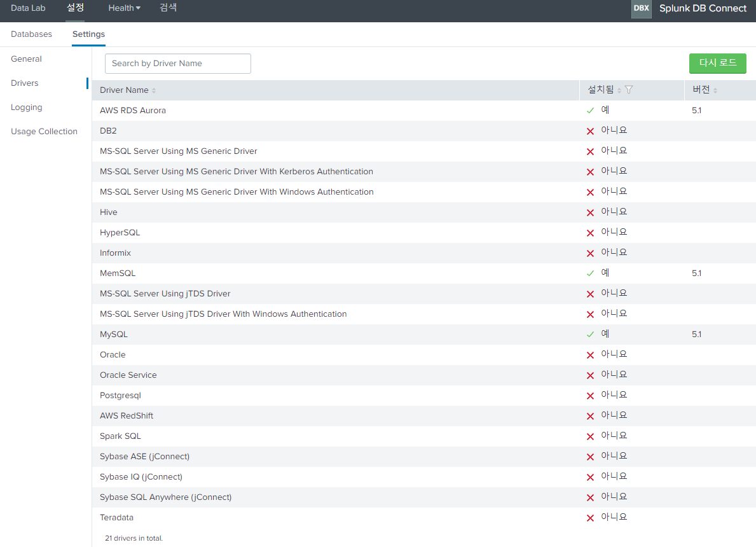This screenshot has width=756, height=547.
Task: Select the Settings tab
Action: (89, 34)
